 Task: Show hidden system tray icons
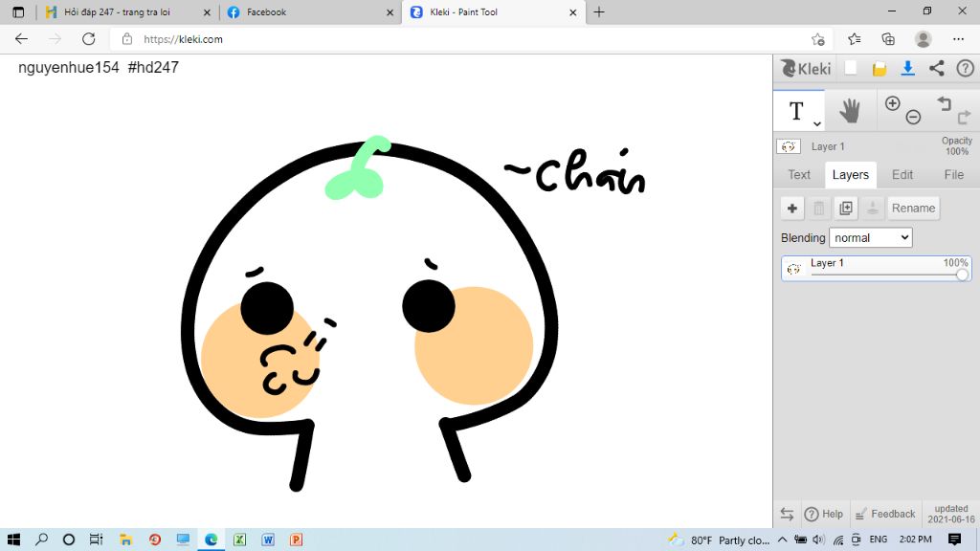click(782, 540)
